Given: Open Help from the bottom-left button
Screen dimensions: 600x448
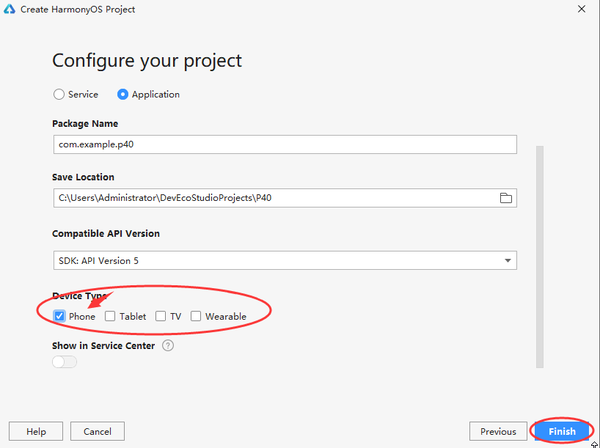Looking at the screenshot, I should [x=36, y=432].
